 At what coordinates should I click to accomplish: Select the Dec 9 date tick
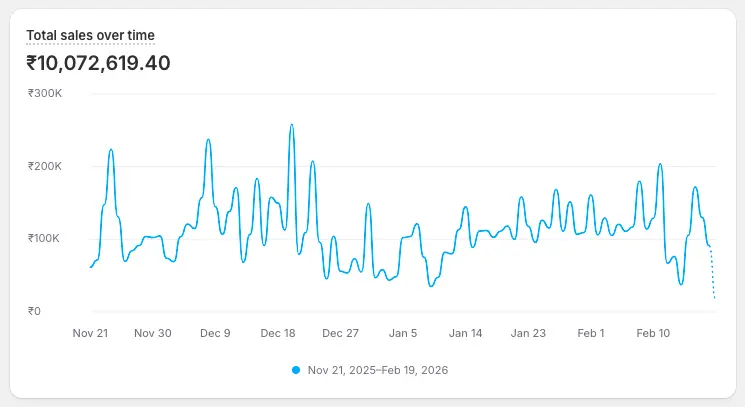(215, 333)
